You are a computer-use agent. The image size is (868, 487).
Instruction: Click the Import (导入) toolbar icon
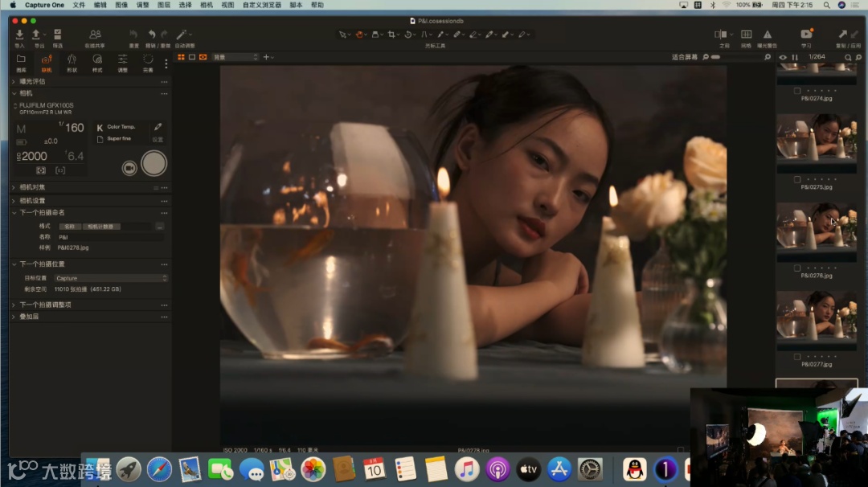tap(19, 35)
